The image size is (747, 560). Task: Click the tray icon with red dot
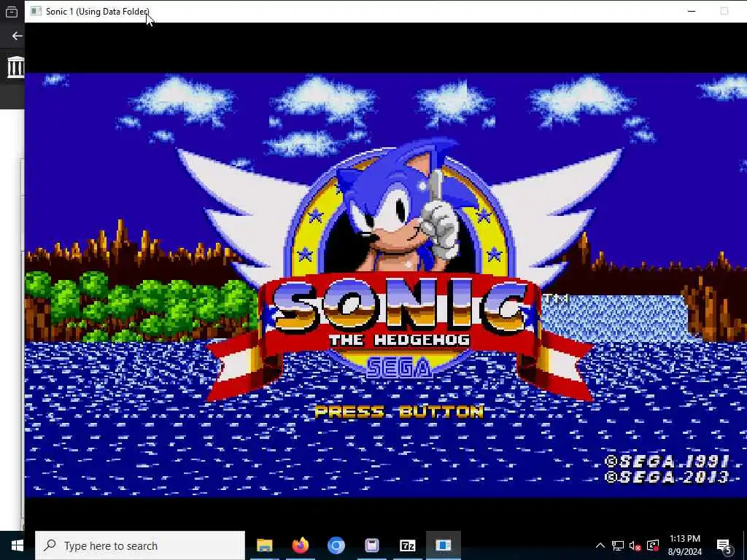pyautogui.click(x=653, y=545)
